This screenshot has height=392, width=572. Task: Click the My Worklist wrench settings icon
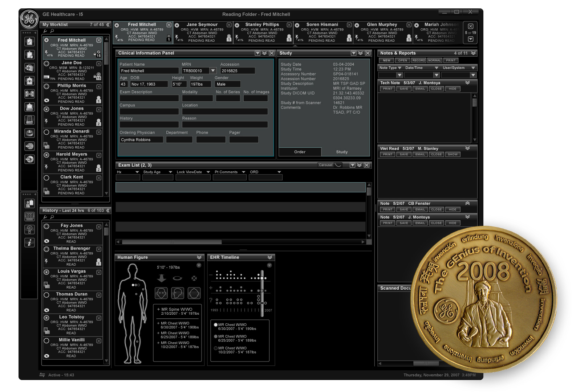[45, 31]
